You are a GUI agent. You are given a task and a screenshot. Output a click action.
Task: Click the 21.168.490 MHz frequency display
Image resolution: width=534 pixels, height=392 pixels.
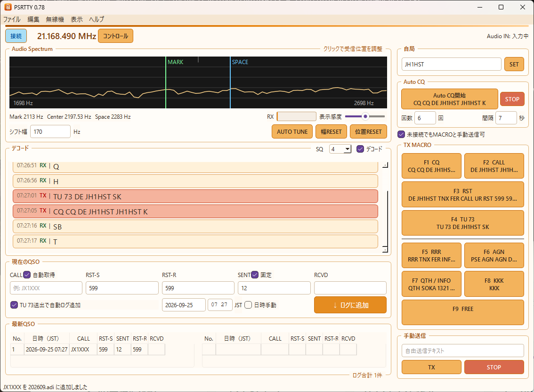67,36
